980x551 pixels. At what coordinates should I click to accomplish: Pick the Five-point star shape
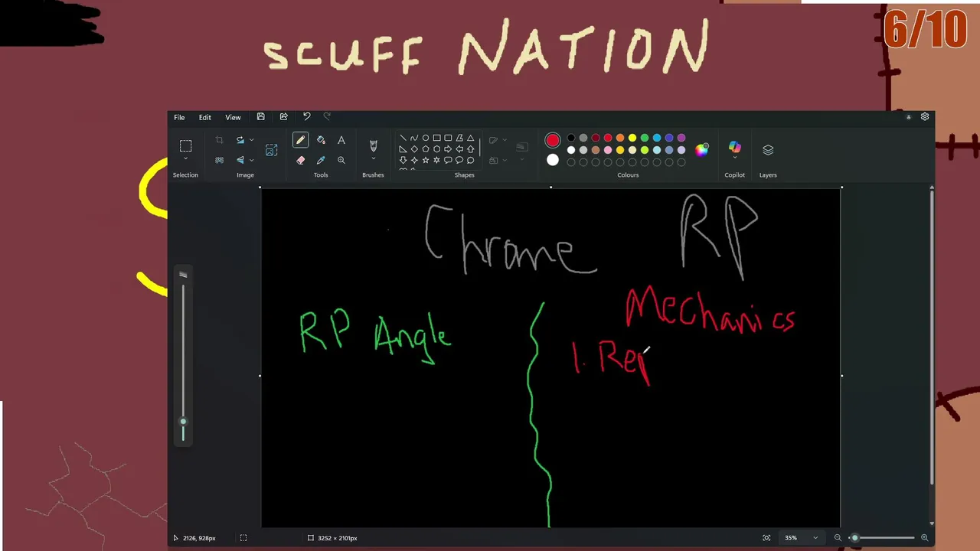426,160
